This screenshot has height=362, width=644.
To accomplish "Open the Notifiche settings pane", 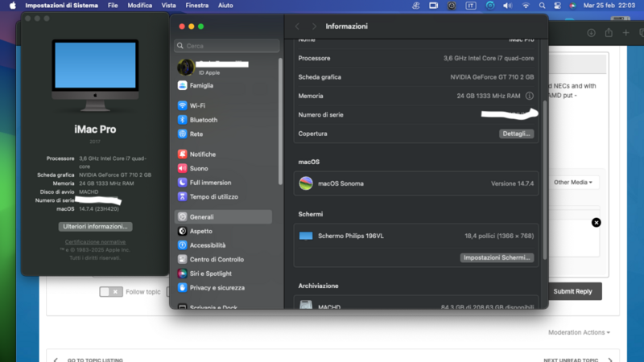I will point(203,154).
